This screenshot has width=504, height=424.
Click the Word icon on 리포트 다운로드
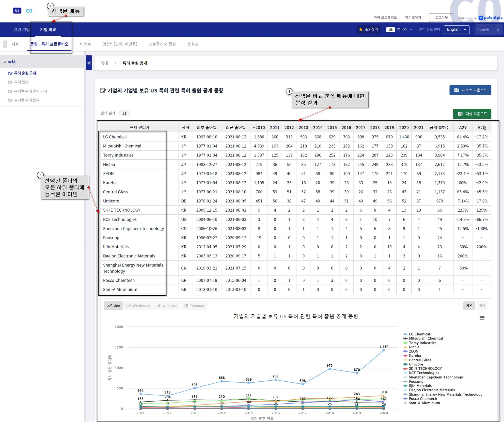pyautogui.click(x=456, y=90)
